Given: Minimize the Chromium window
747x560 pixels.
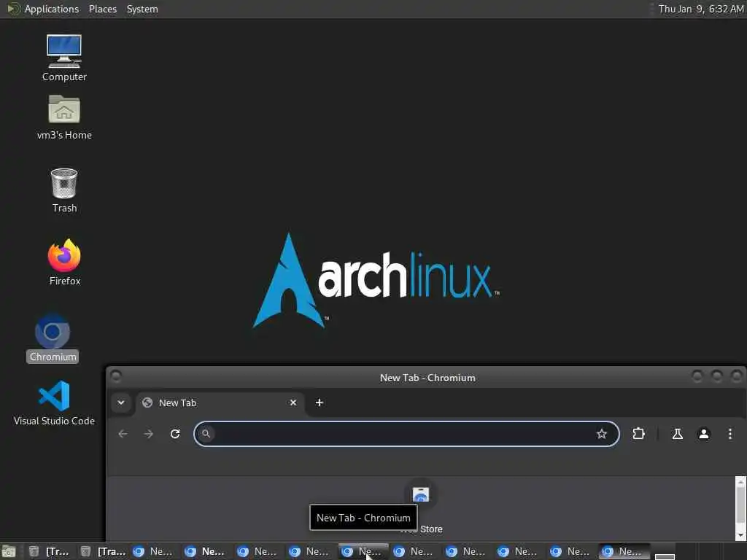Looking at the screenshot, I should tap(697, 377).
